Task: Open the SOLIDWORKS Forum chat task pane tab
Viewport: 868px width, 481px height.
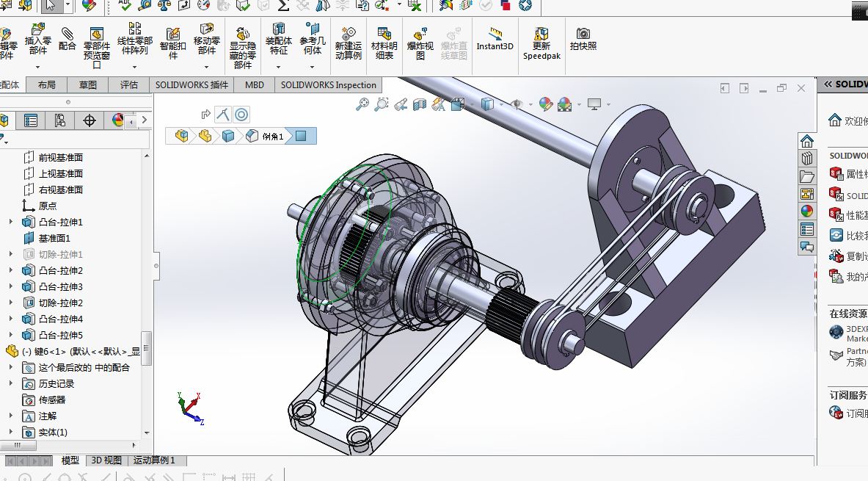Action: (x=806, y=247)
